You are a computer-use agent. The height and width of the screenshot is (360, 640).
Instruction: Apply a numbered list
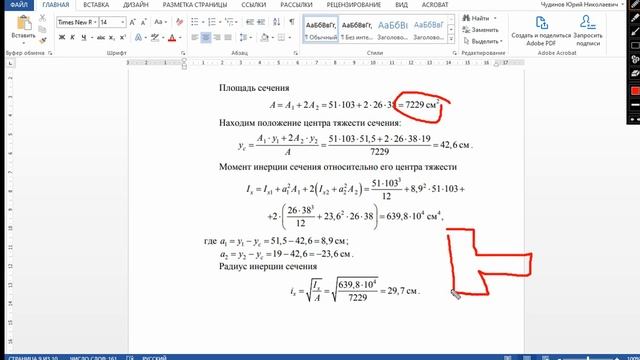(x=211, y=22)
